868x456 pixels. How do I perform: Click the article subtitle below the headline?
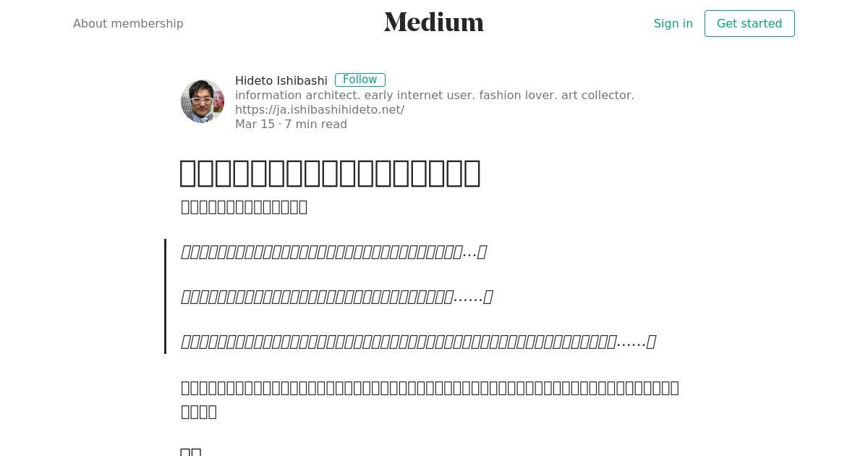point(244,207)
